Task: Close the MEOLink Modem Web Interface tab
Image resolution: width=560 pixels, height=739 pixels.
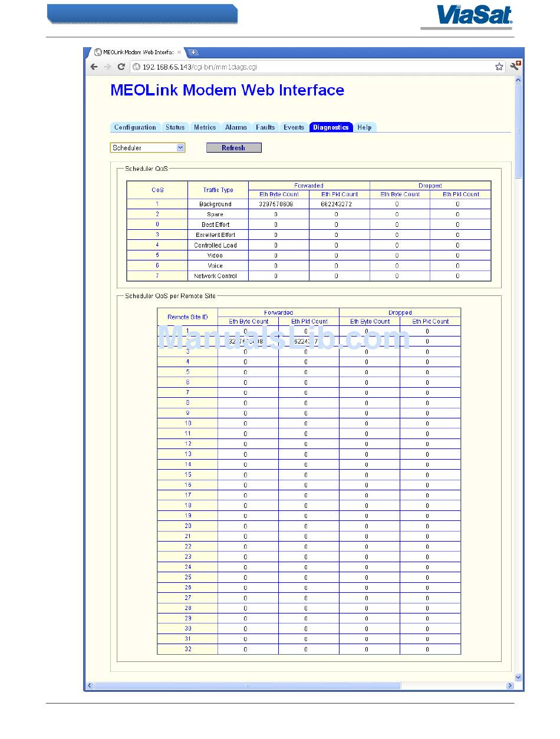Action: coord(179,52)
